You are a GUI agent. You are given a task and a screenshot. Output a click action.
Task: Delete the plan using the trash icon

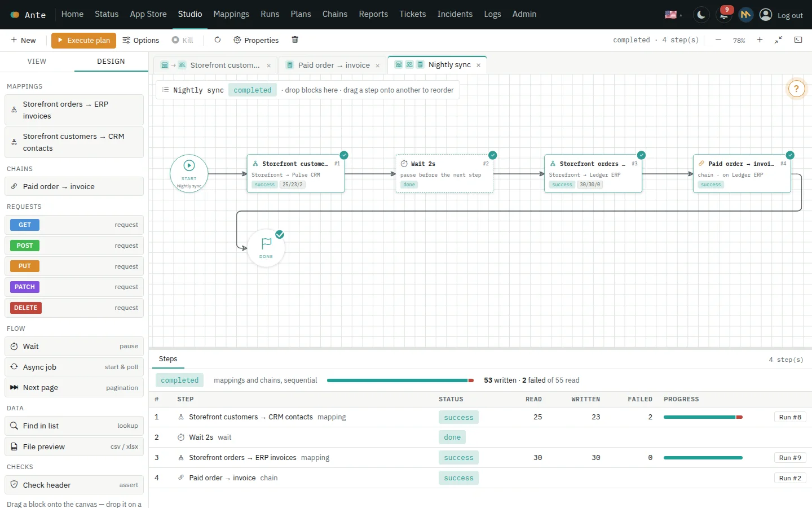click(x=295, y=40)
